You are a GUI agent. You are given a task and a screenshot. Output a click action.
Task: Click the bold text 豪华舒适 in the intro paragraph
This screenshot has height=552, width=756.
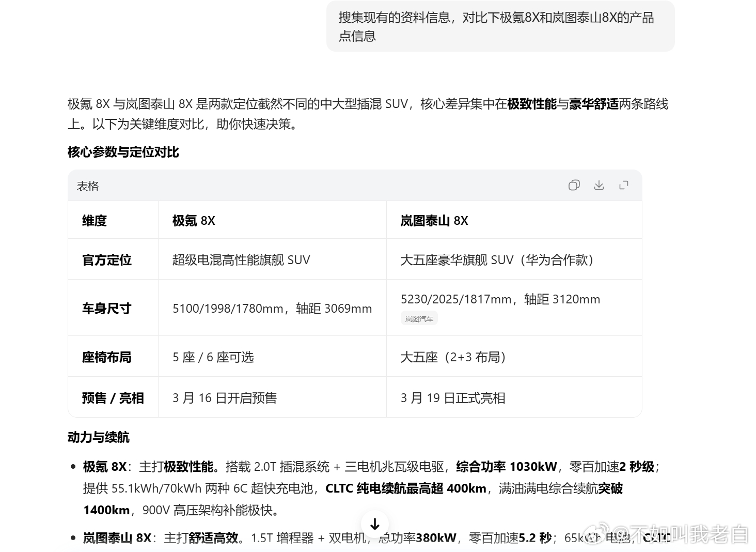pyautogui.click(x=594, y=104)
